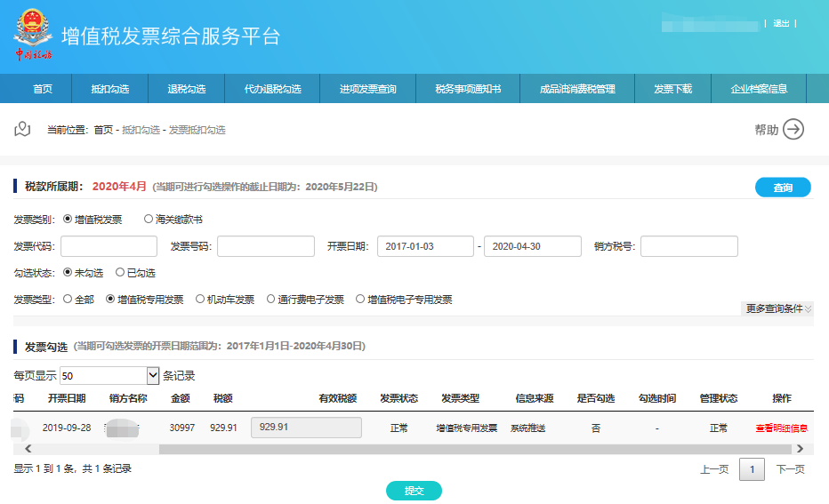The image size is (829, 504).
Task: Click the 发票抵扣勾选 breadcrumb text
Action: [x=197, y=130]
